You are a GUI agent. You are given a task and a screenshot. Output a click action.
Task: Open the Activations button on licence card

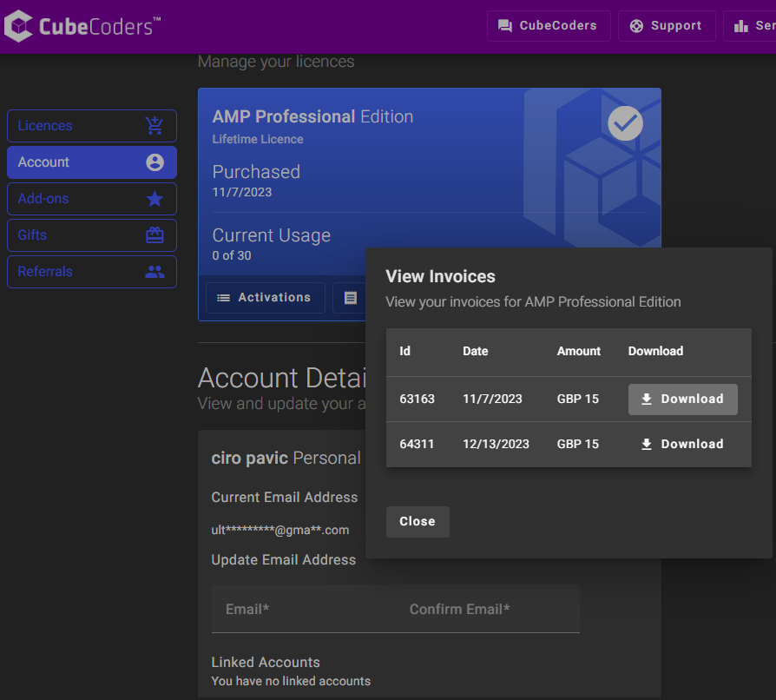tap(266, 298)
